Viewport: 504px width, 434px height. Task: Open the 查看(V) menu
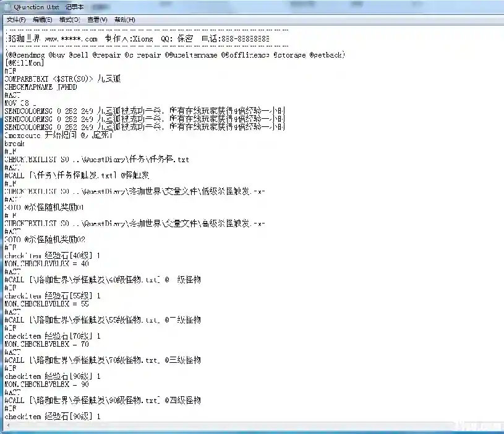pyautogui.click(x=97, y=20)
